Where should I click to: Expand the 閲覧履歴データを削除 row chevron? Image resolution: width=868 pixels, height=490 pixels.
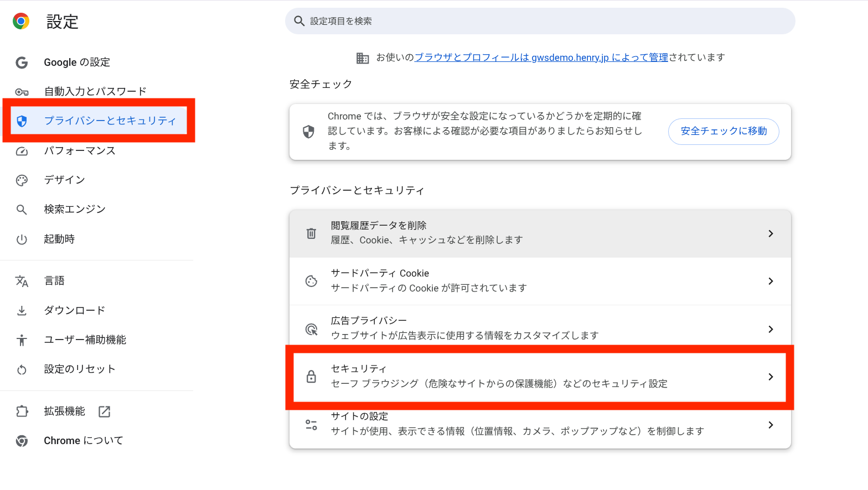[x=771, y=233]
